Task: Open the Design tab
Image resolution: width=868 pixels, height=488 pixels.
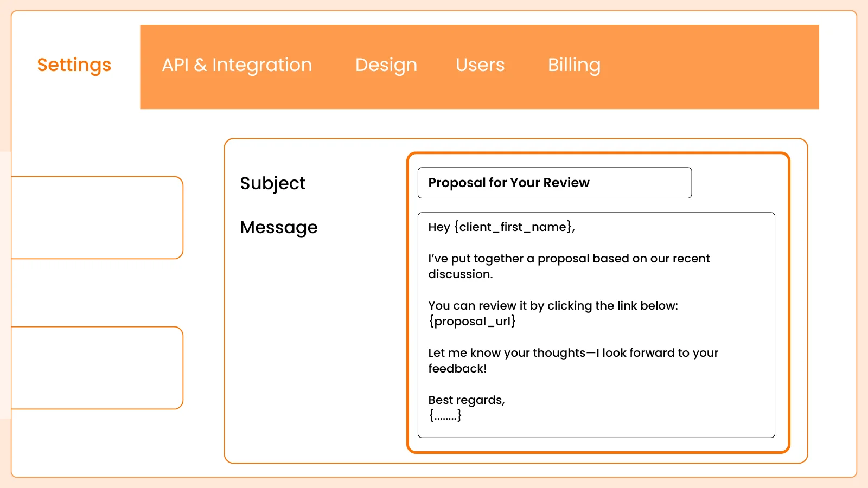Action: [x=386, y=65]
